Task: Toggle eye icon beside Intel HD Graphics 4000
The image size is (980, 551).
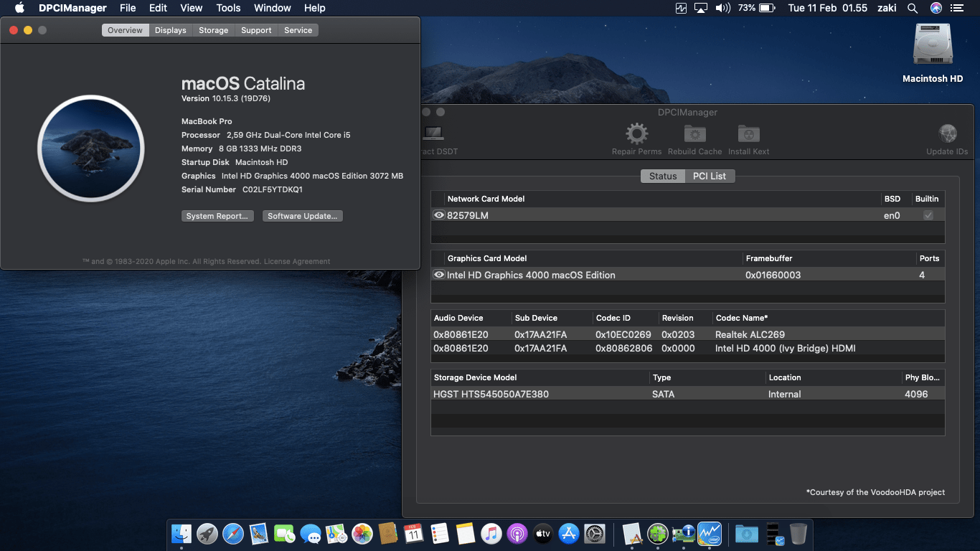Action: (439, 275)
